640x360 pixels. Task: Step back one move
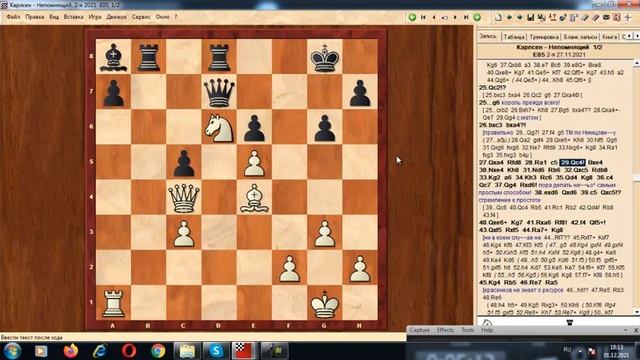pos(434,17)
